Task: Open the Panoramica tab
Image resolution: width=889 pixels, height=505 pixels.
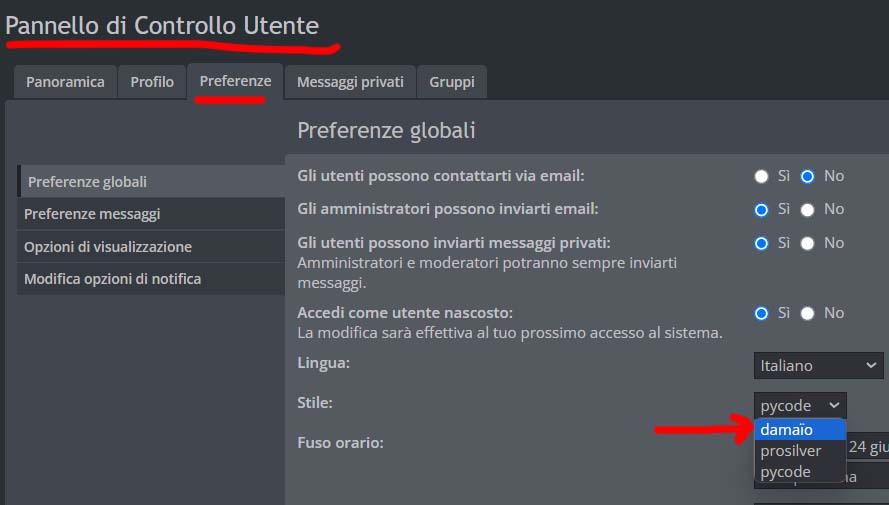Action: pyautogui.click(x=65, y=82)
